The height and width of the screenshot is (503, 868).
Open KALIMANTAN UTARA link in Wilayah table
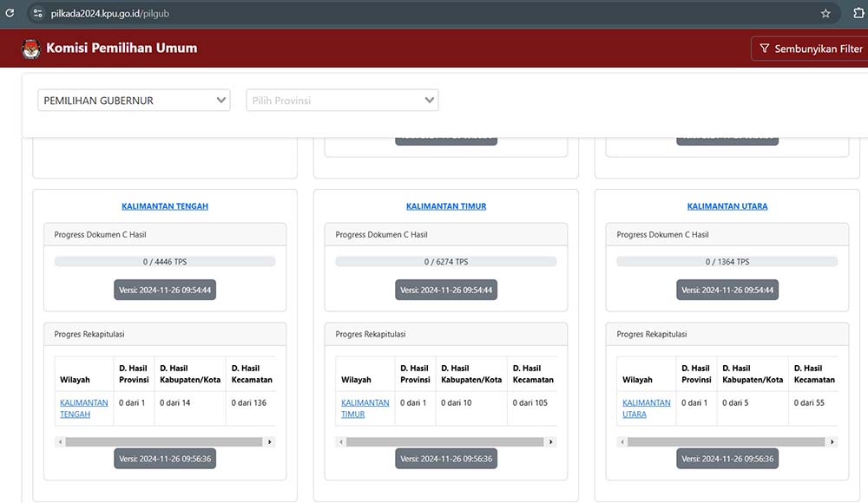[x=646, y=408]
